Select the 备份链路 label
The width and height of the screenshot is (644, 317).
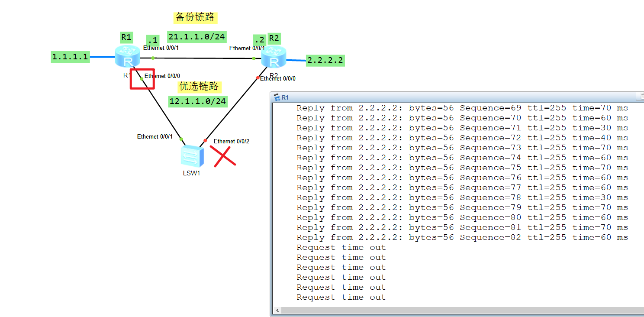coord(195,18)
